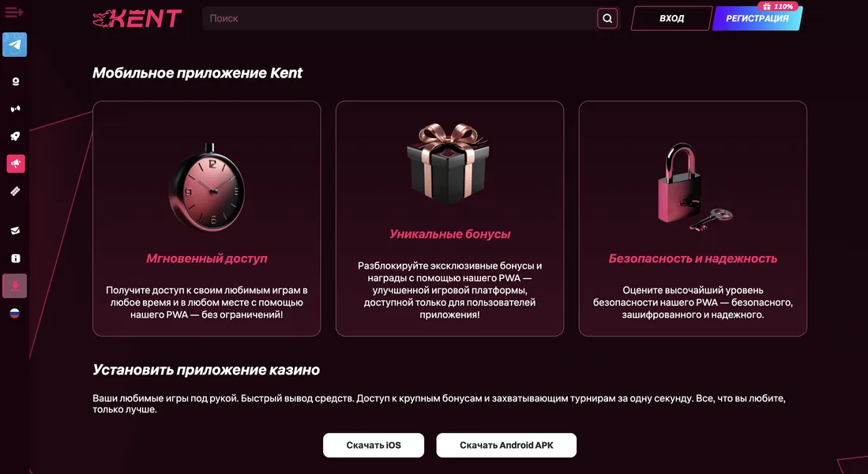Click the ticket icon in the sidebar
Image resolution: width=868 pixels, height=474 pixels.
[x=14, y=190]
